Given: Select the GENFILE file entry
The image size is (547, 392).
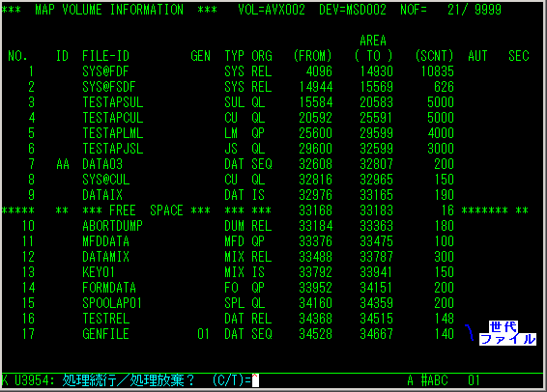Looking at the screenshot, I should coord(105,334).
